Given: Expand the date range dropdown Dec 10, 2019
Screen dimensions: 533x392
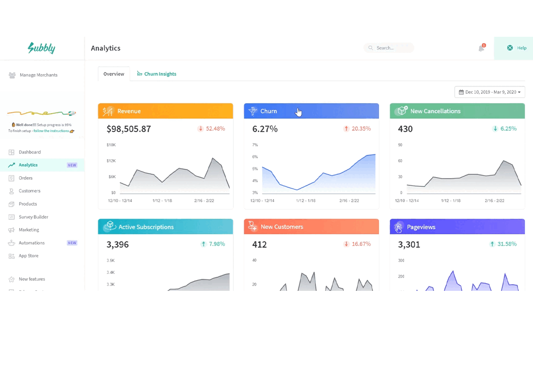Looking at the screenshot, I should pos(489,92).
